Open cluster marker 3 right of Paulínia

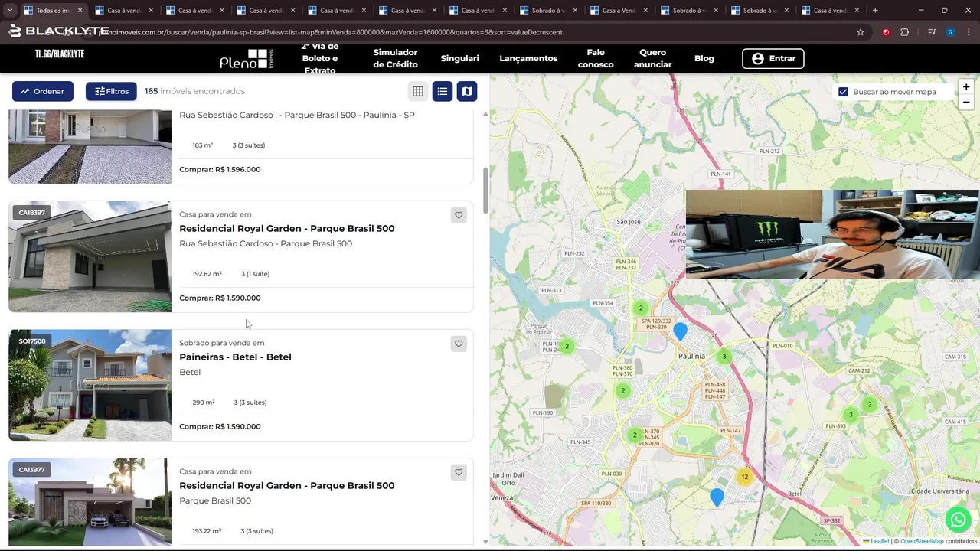[x=724, y=356]
